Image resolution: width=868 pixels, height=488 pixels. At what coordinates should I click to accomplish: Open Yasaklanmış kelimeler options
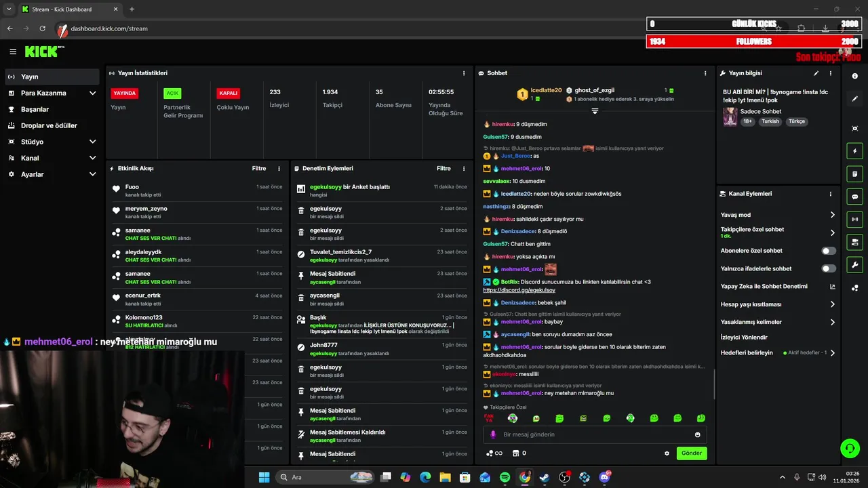778,322
